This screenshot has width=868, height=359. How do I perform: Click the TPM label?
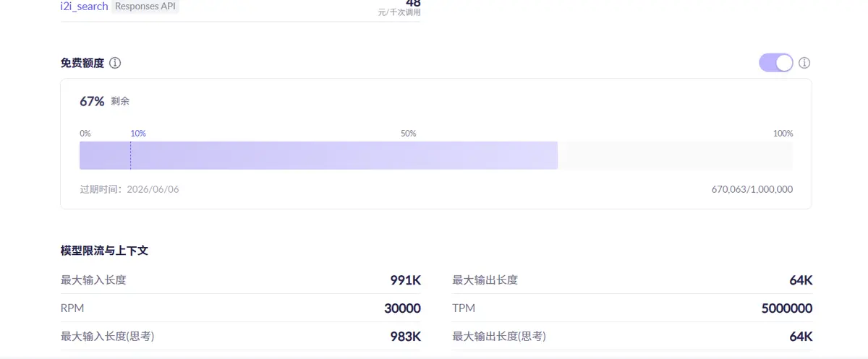click(x=464, y=308)
